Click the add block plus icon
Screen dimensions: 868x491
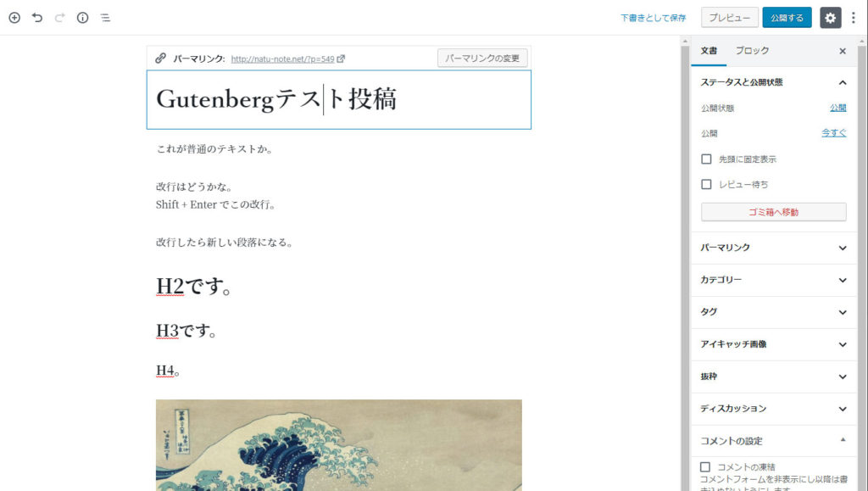pos(14,18)
